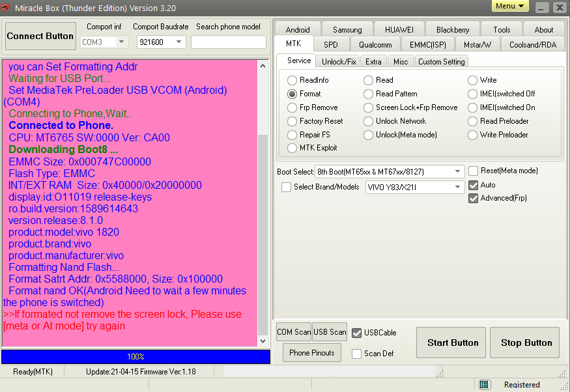The height and width of the screenshot is (392, 570).
Task: Open Phone Pinouts
Action: [x=311, y=353]
